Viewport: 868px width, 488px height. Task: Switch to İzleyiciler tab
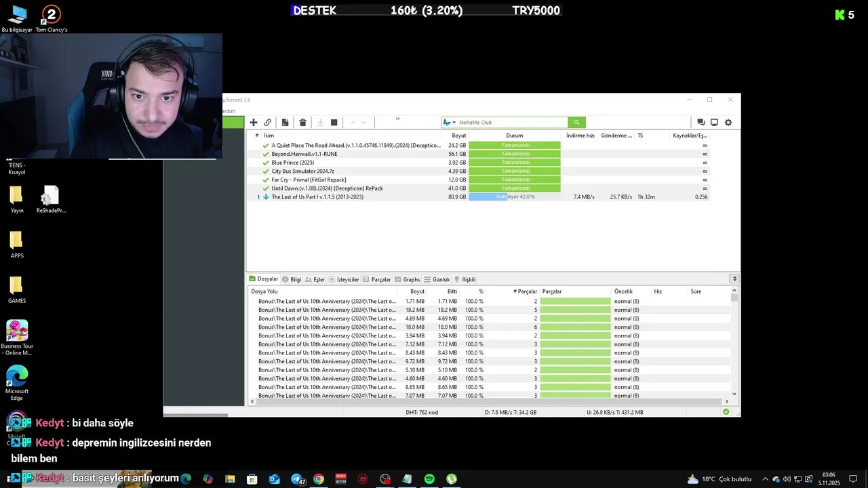click(344, 279)
